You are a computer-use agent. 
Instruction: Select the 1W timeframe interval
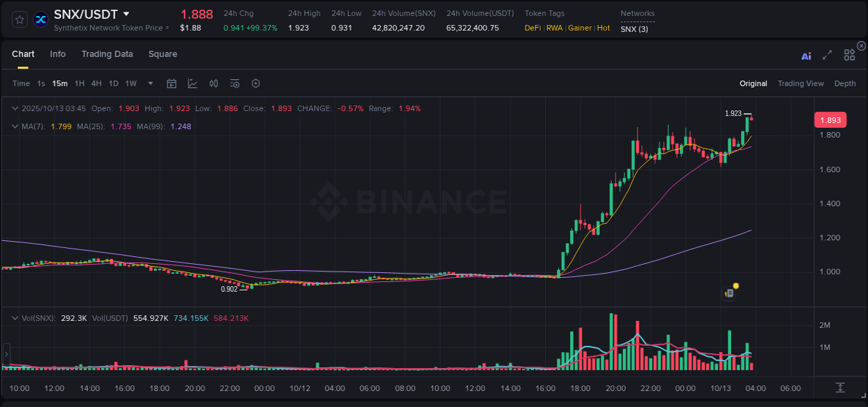pyautogui.click(x=131, y=83)
